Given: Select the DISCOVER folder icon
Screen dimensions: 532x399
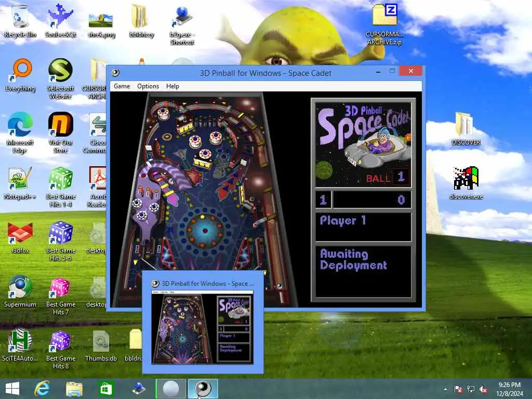Looking at the screenshot, I should point(466,129).
